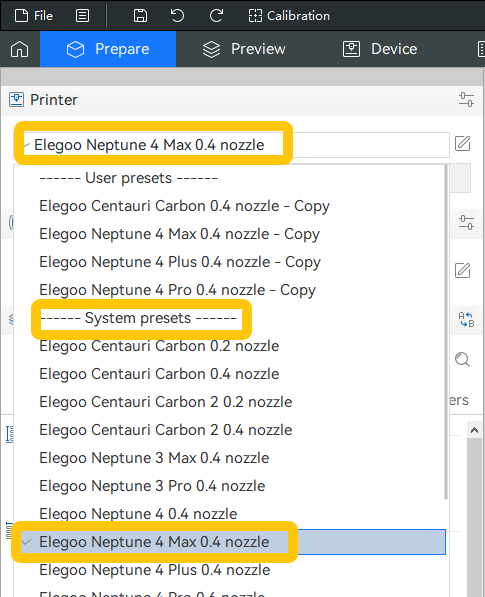Click the compare presets A/B icon

pyautogui.click(x=466, y=319)
